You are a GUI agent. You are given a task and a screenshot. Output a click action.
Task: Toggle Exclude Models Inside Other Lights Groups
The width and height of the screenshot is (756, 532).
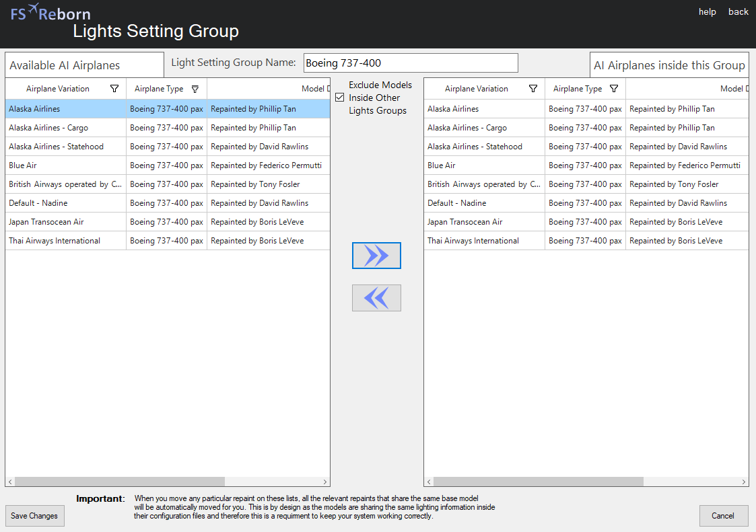340,98
